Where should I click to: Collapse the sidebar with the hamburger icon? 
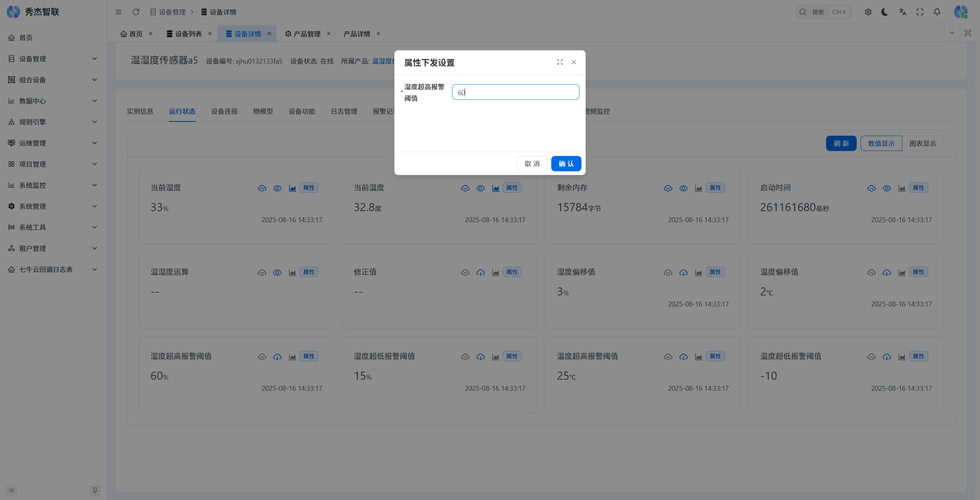[x=119, y=12]
